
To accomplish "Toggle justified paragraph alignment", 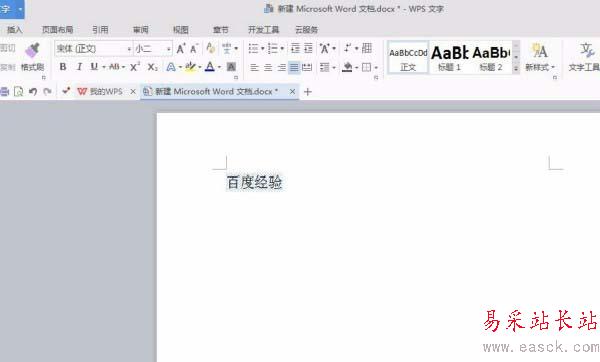I will (x=294, y=68).
